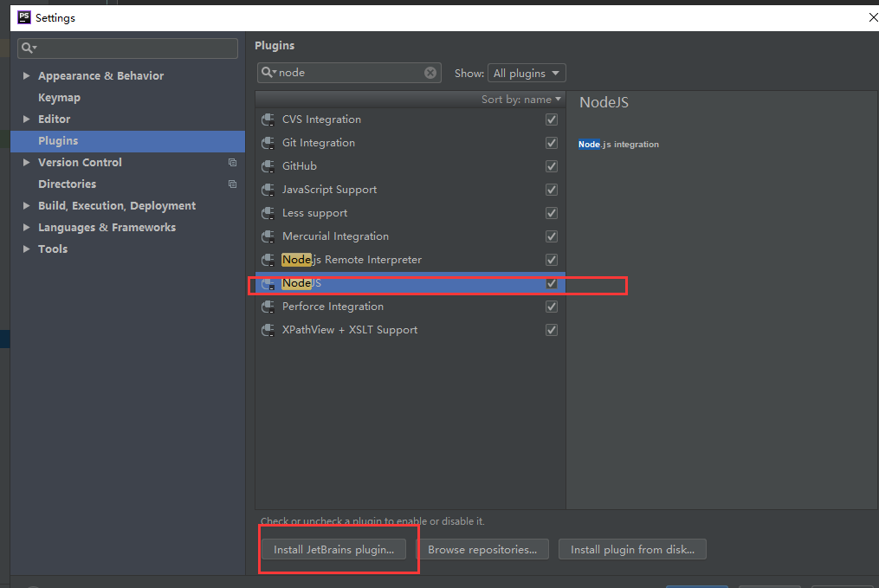Click the PhpStorm logo in title bar
Screen dimensions: 879x588
point(24,17)
